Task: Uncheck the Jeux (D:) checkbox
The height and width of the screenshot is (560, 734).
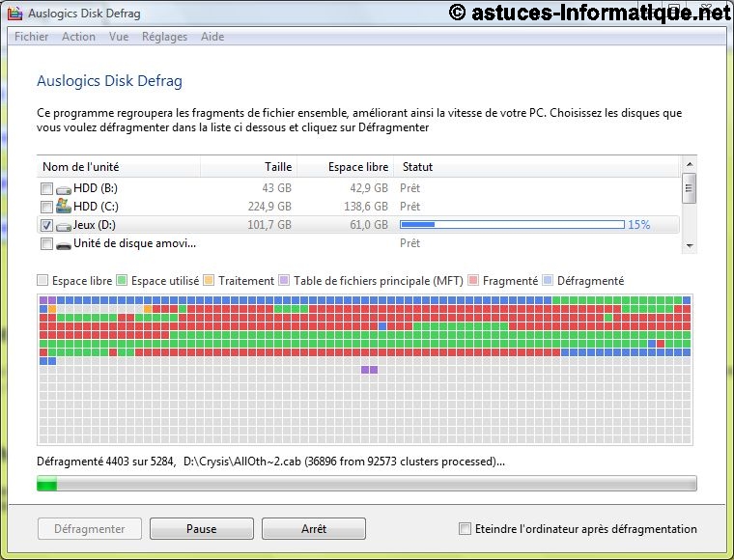Action: click(x=46, y=225)
